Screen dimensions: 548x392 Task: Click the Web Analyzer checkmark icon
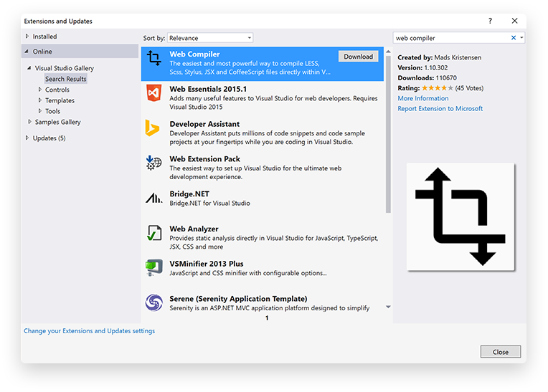click(x=153, y=233)
